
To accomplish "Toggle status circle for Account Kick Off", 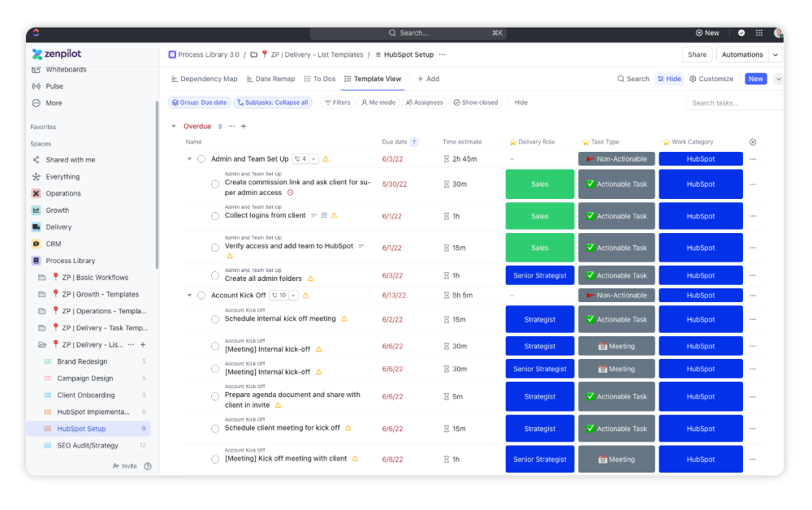I will (201, 296).
